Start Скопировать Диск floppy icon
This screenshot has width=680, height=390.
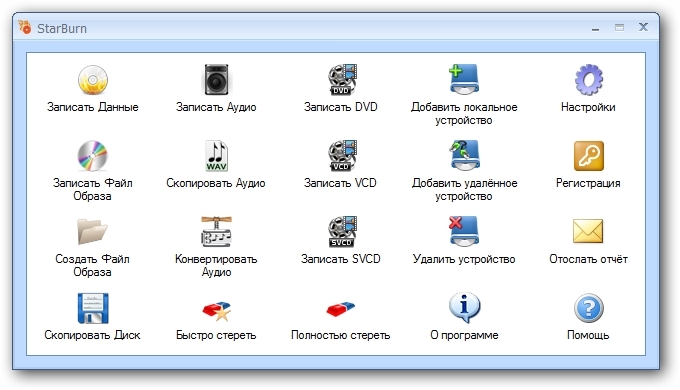pos(93,308)
